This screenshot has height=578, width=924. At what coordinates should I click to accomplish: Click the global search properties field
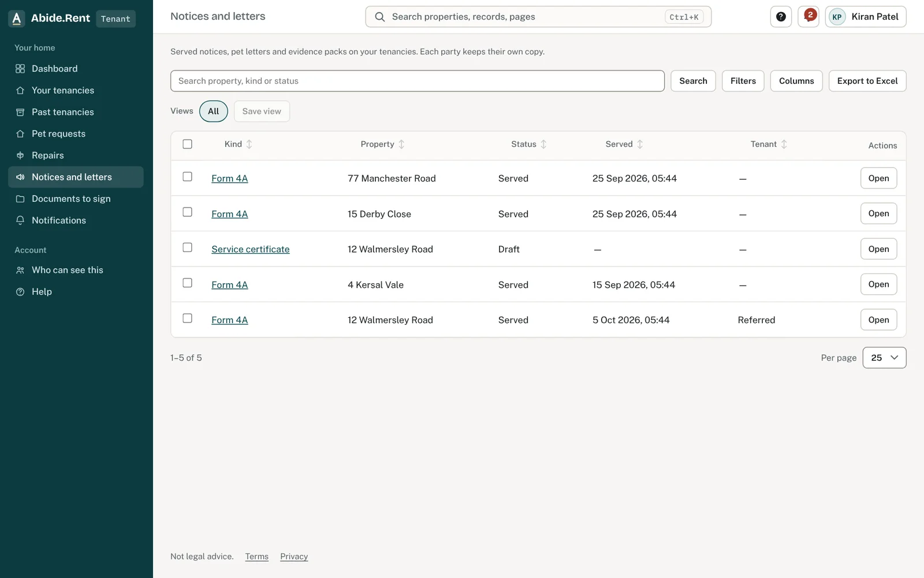[x=538, y=17]
